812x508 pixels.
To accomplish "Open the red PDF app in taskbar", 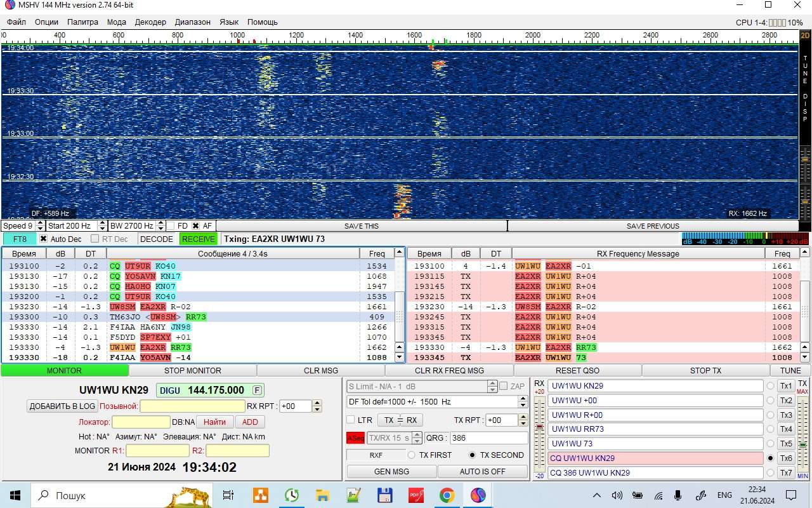I will click(416, 495).
